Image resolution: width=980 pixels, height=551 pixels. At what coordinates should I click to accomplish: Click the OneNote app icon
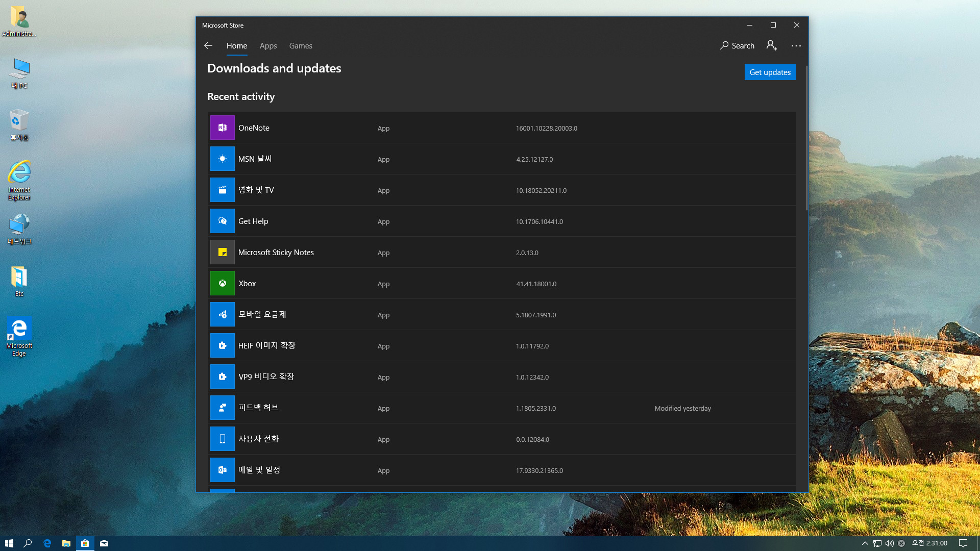tap(222, 127)
